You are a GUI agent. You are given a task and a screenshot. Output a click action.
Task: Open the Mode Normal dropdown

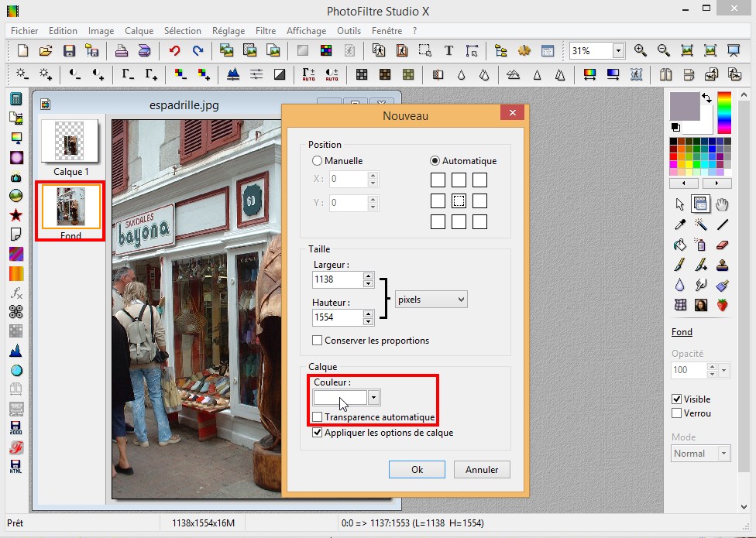coord(723,453)
